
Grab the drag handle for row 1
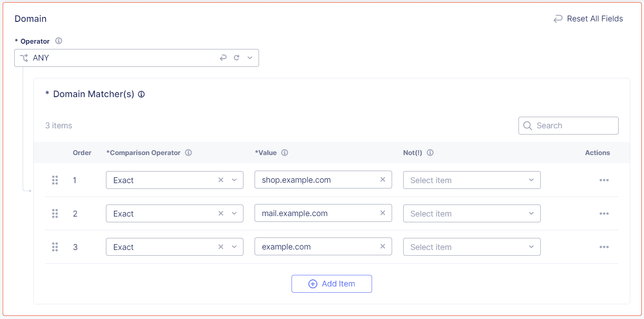[x=55, y=180]
